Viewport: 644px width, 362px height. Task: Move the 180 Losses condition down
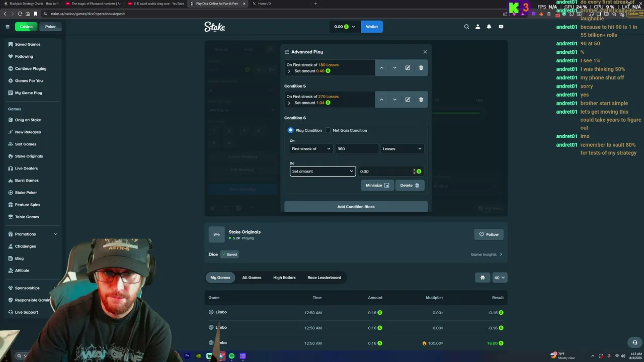coord(394,68)
